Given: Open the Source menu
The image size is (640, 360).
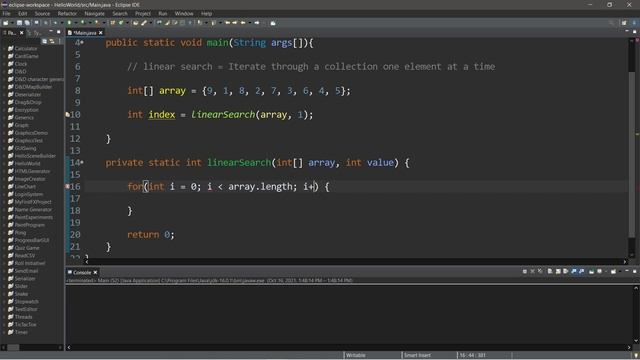Looking at the screenshot, I should click(x=42, y=13).
